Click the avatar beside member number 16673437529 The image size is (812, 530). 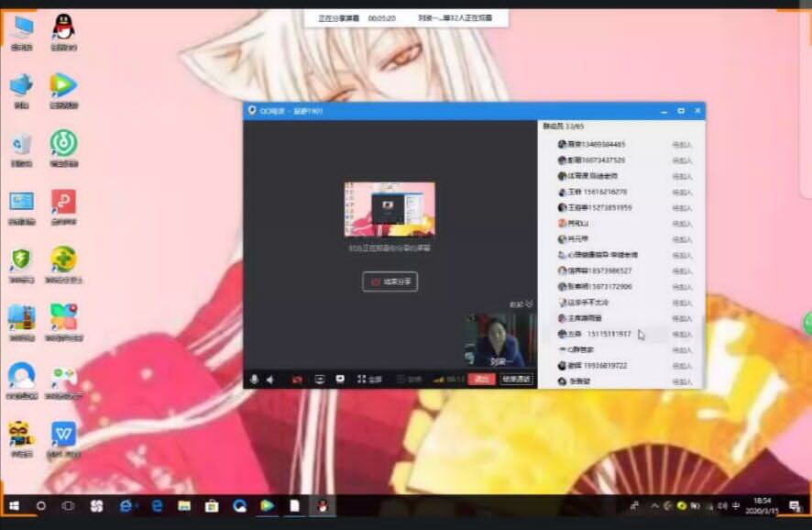pos(562,160)
